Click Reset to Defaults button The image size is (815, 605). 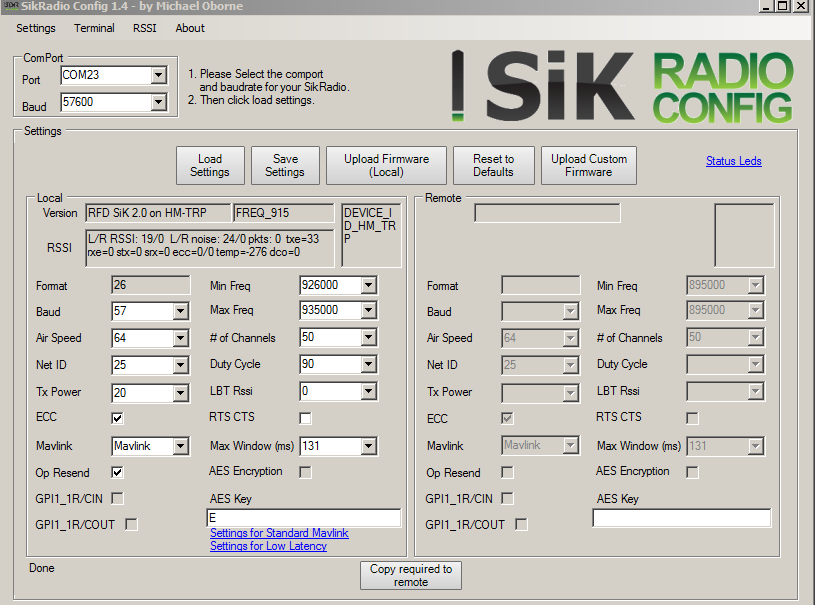point(493,165)
